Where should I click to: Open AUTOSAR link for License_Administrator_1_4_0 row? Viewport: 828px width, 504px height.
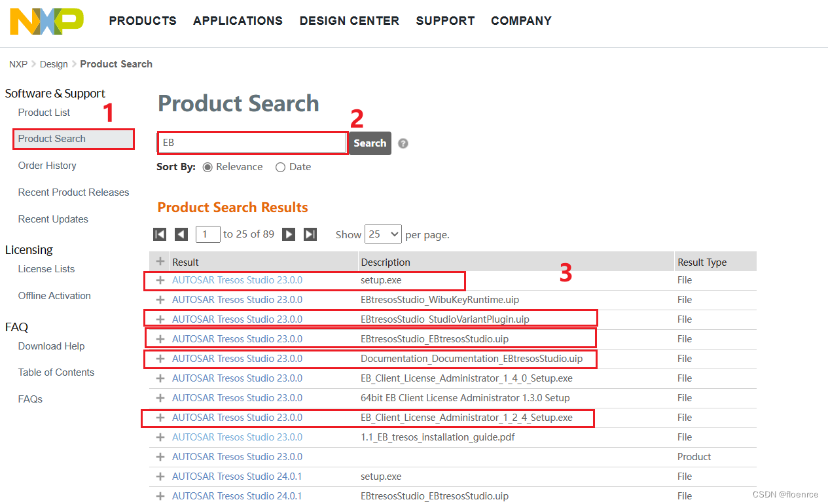click(237, 378)
